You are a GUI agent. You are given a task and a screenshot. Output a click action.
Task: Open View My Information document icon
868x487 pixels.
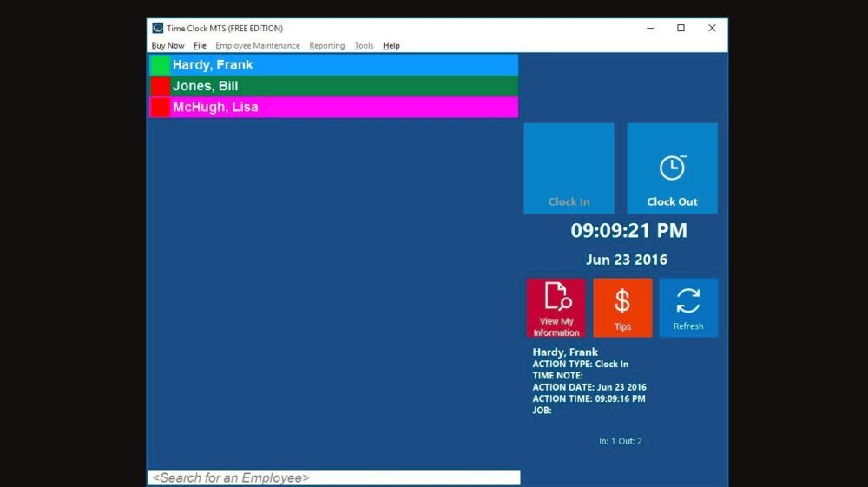click(556, 297)
